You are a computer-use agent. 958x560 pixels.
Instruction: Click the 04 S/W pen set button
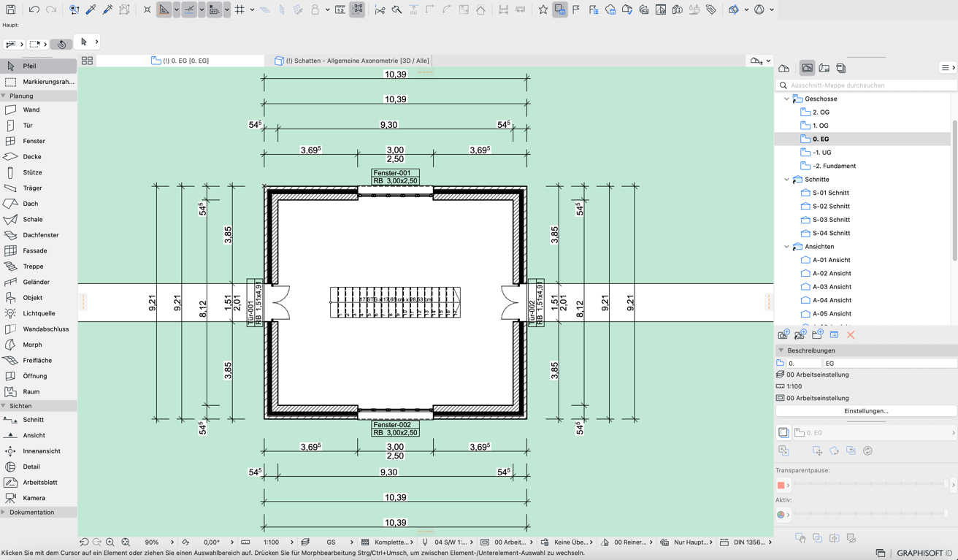tap(445, 542)
